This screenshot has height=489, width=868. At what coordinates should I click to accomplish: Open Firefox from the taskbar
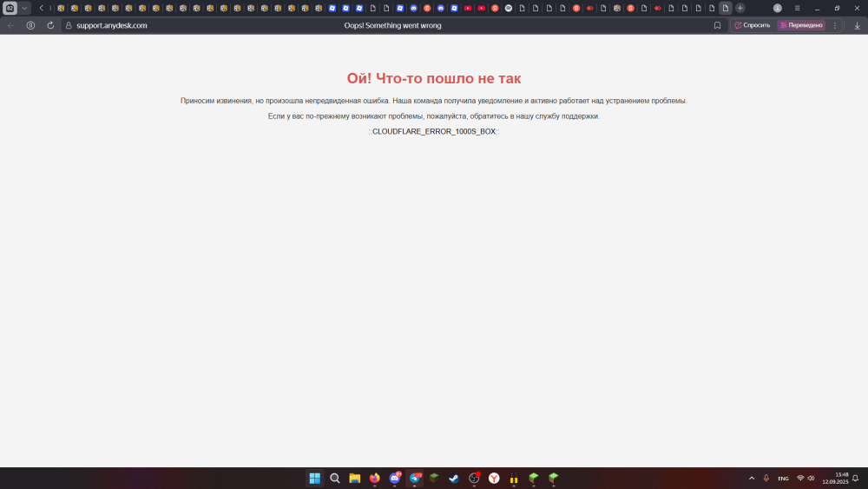(375, 479)
